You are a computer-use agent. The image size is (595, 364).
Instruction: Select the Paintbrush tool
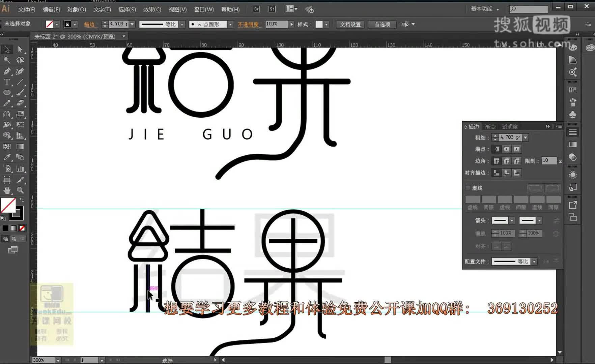point(21,92)
